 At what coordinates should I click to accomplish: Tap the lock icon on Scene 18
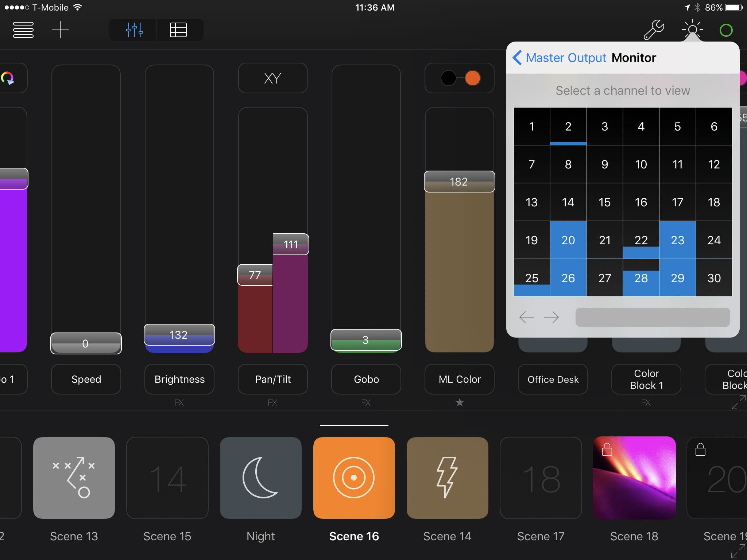(607, 449)
